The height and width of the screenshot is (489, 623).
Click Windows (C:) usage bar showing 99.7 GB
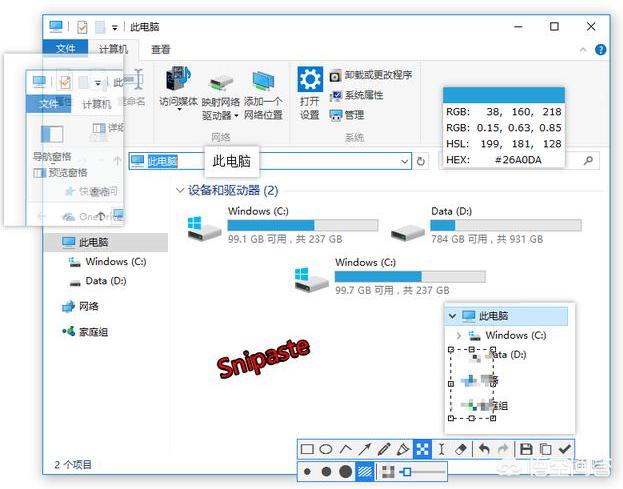coord(410,276)
